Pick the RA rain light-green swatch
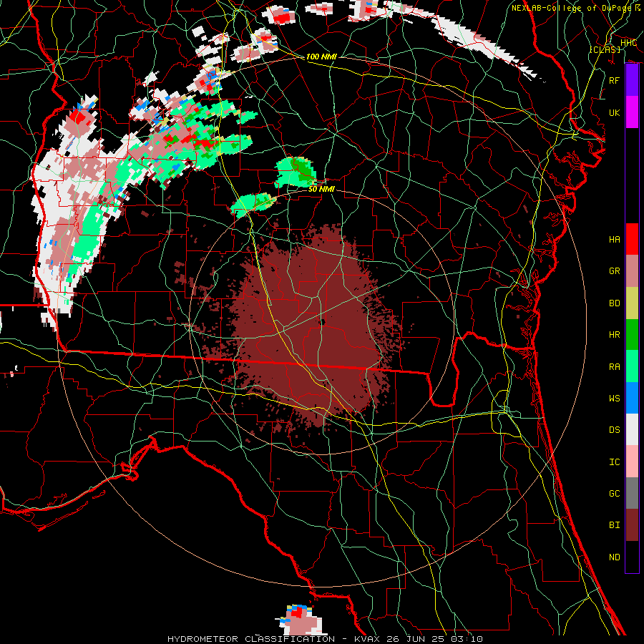 [x=632, y=366]
